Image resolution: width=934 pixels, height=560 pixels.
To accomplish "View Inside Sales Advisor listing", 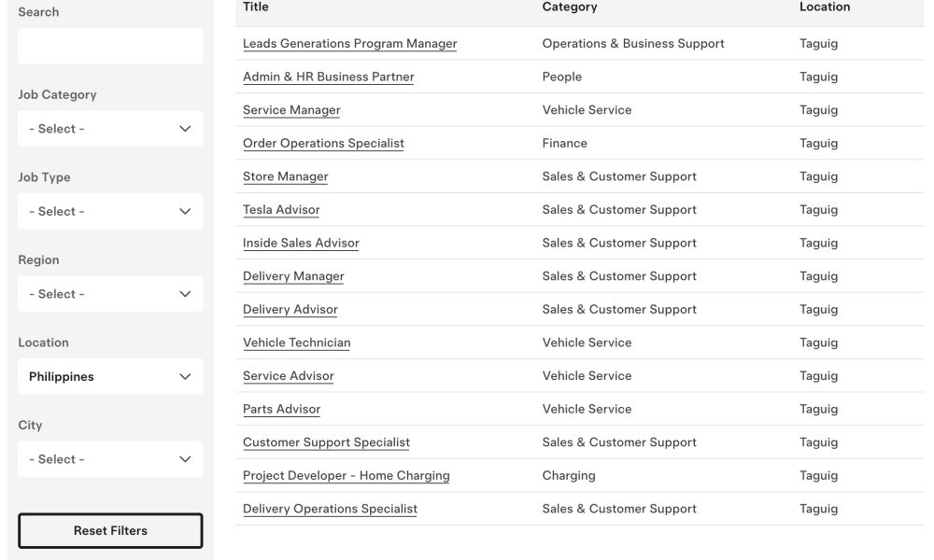I will [x=301, y=244].
